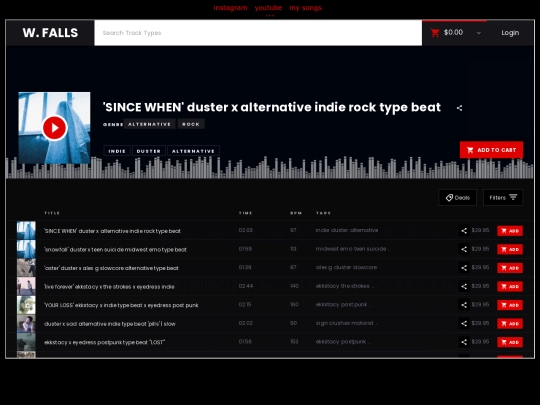Screen dimensions: 540x405
Task: Open the instagram link
Action: click(230, 8)
